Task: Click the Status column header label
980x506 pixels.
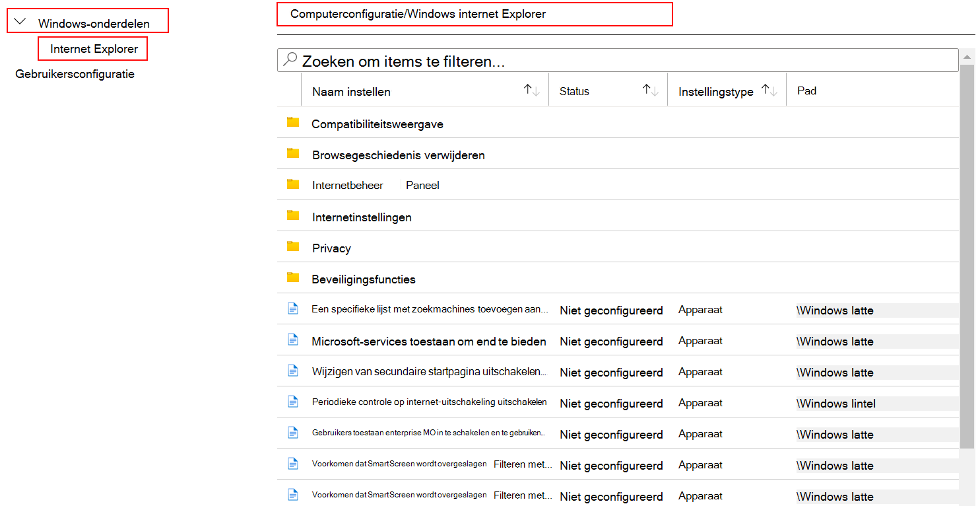Action: point(574,92)
